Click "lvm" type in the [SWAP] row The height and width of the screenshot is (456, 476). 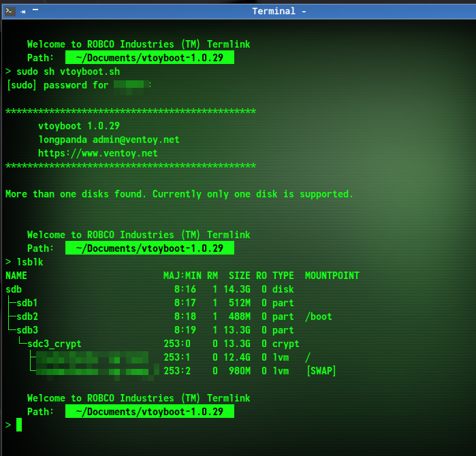coord(281,371)
